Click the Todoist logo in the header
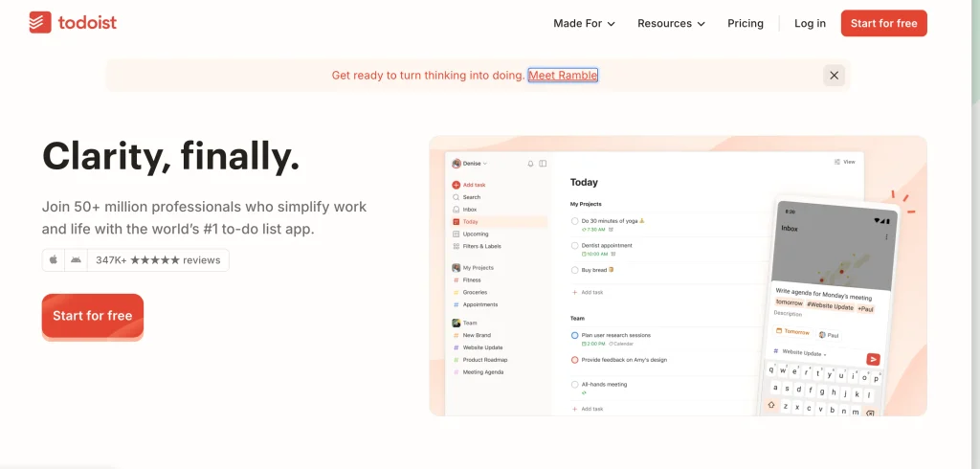 [73, 23]
